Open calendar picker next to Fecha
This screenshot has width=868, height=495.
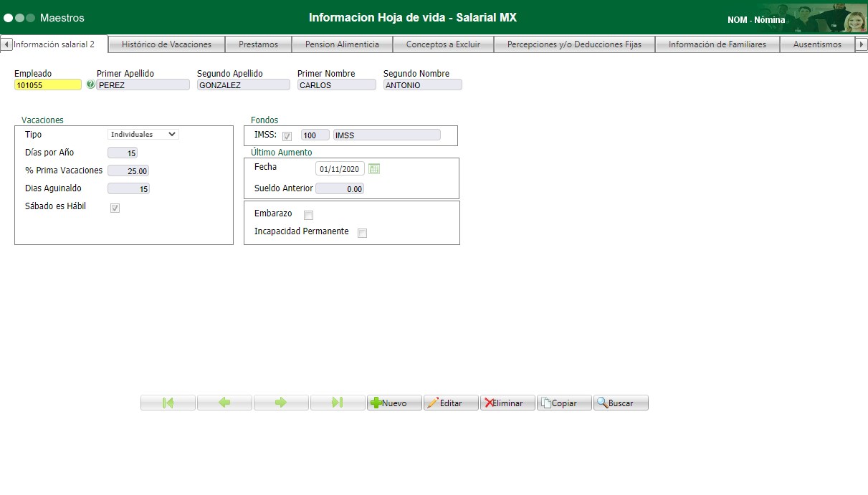pos(373,169)
